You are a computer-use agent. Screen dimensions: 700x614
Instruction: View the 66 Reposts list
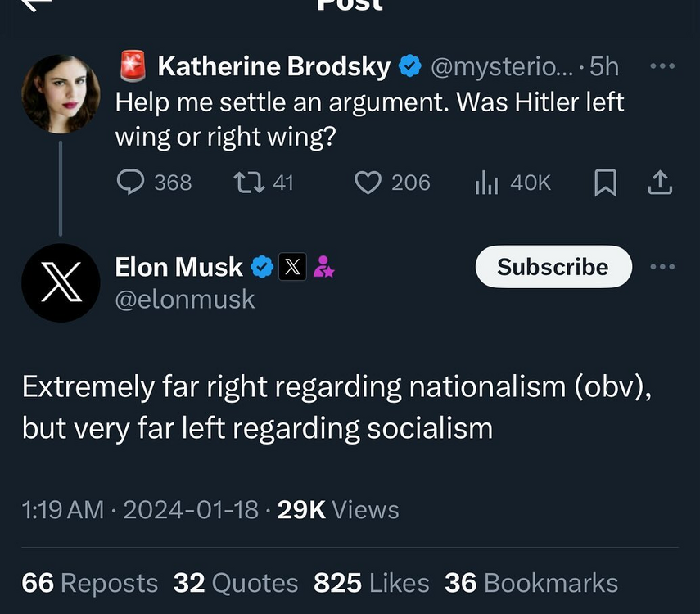click(x=90, y=582)
